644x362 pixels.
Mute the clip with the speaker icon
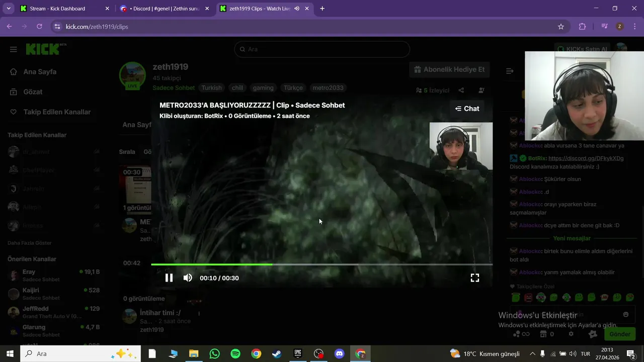(188, 278)
